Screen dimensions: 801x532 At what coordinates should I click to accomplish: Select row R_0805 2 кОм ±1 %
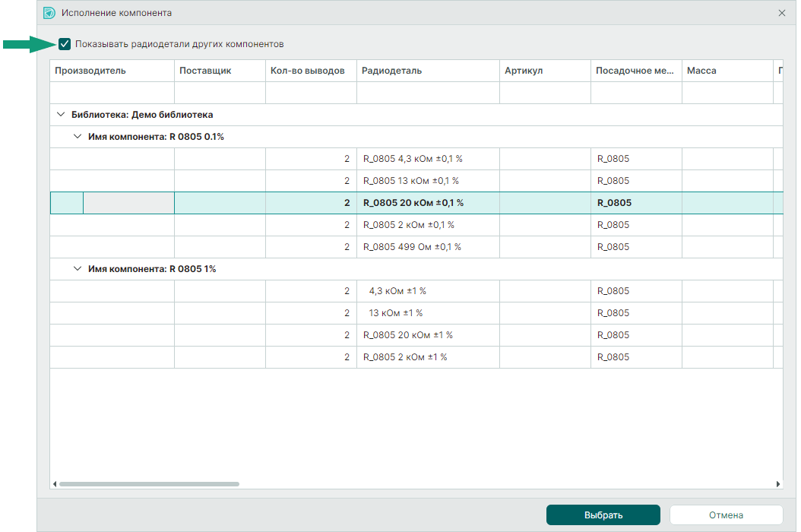[416, 356]
